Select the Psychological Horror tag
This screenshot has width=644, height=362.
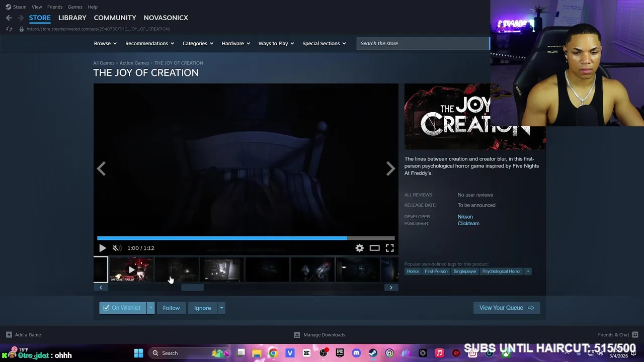501,271
